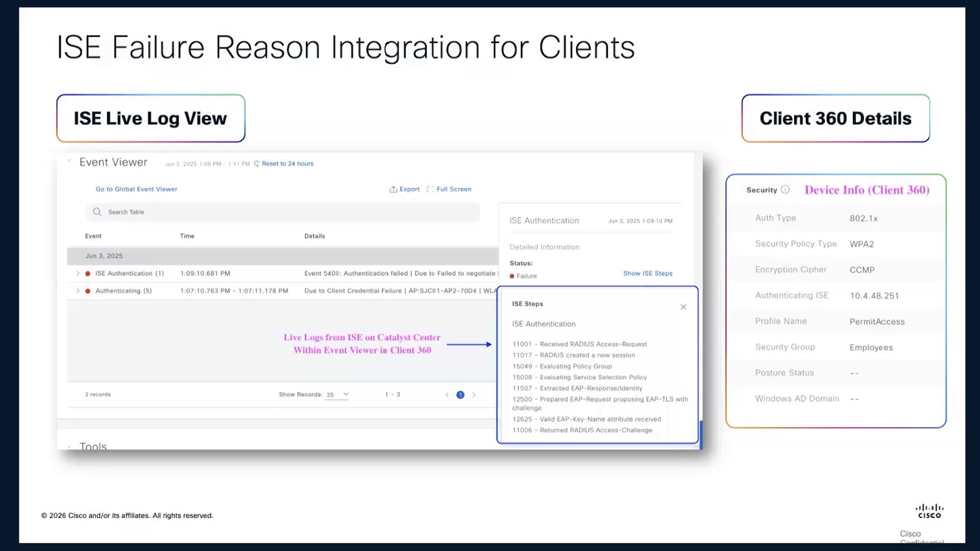Click the Full Screen expand icon

430,189
